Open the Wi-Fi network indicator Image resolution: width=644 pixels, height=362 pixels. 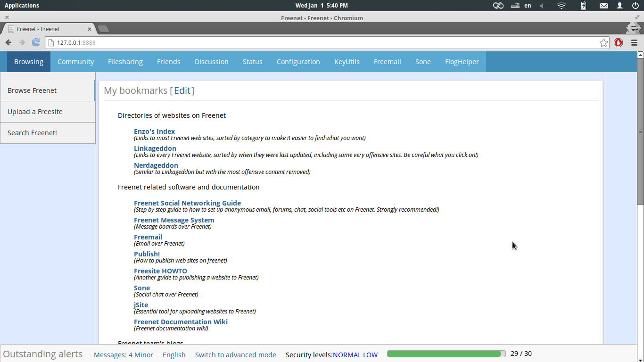(x=561, y=6)
